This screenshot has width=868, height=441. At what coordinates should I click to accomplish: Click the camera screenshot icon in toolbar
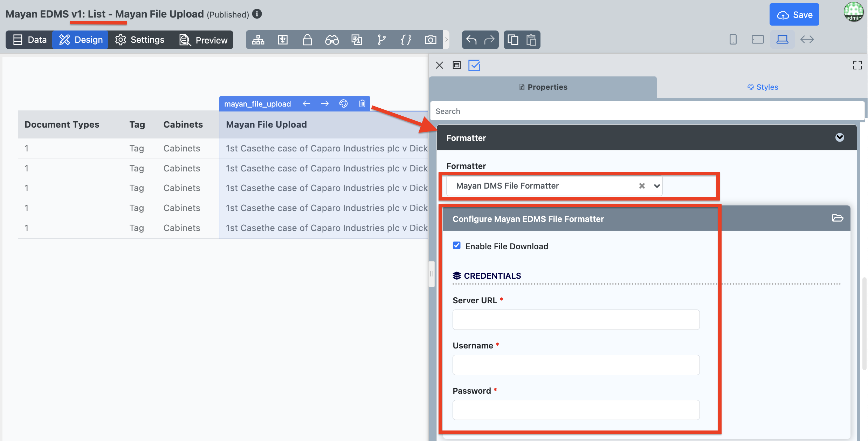(x=430, y=40)
